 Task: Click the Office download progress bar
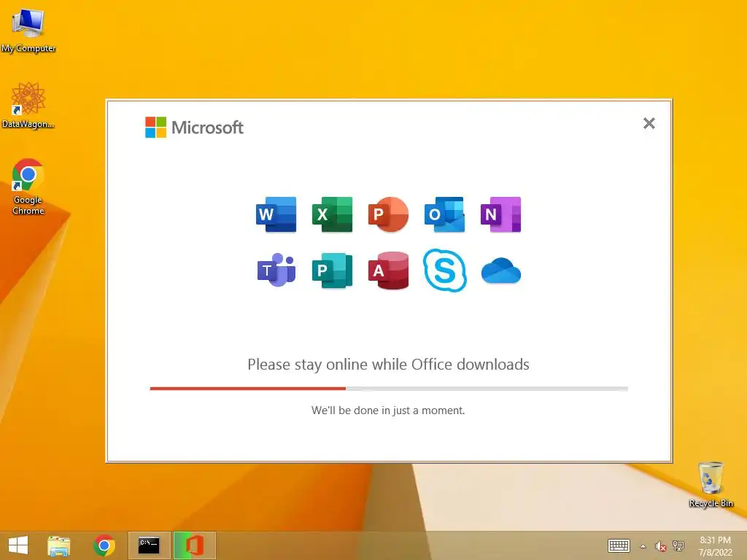point(389,389)
